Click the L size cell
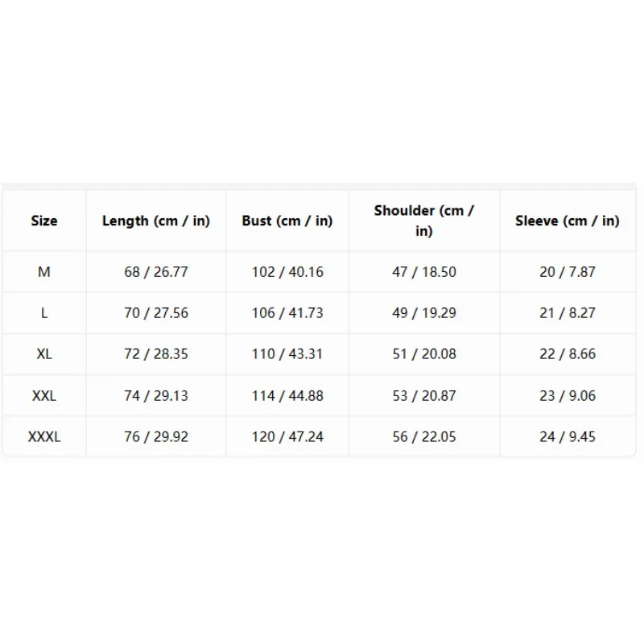This screenshot has height=644, width=644. pos(44,313)
